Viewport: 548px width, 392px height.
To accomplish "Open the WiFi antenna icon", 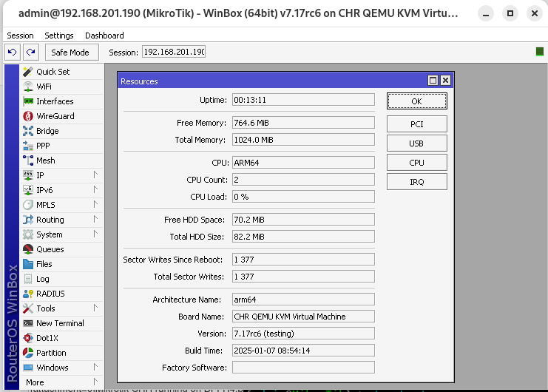I will [x=28, y=87].
